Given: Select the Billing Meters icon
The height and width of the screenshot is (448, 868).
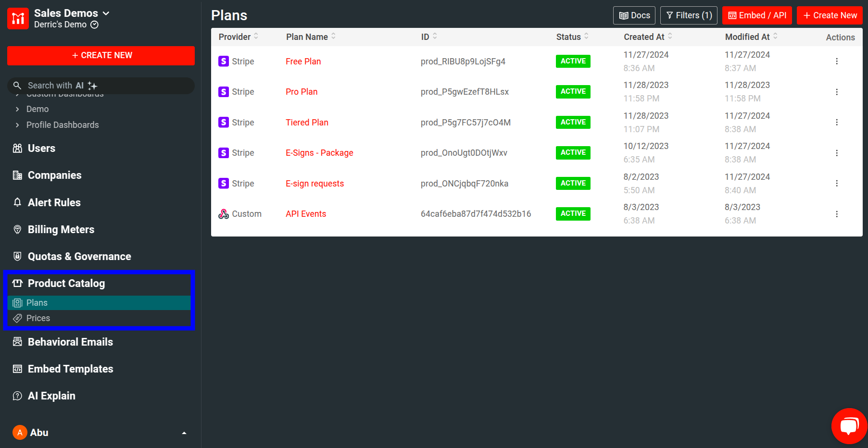Looking at the screenshot, I should (x=17, y=229).
